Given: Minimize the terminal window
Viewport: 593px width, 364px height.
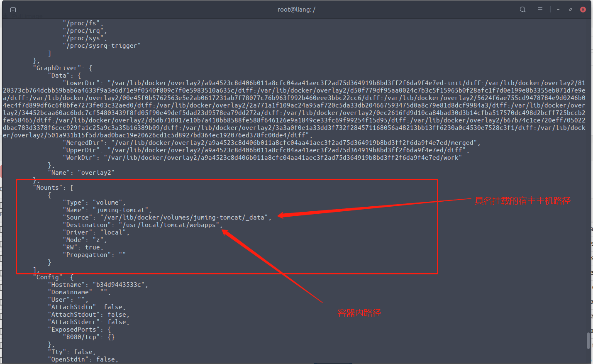Looking at the screenshot, I should click(x=558, y=10).
